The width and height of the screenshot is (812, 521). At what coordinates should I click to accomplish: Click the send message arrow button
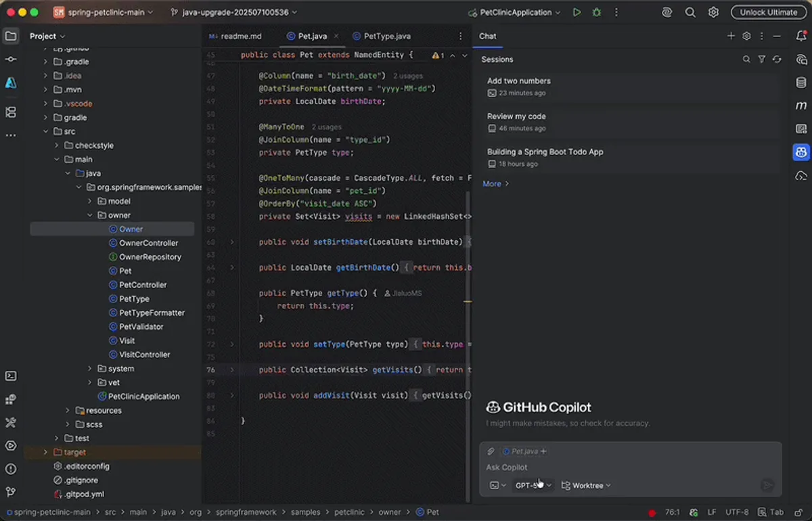(x=767, y=485)
